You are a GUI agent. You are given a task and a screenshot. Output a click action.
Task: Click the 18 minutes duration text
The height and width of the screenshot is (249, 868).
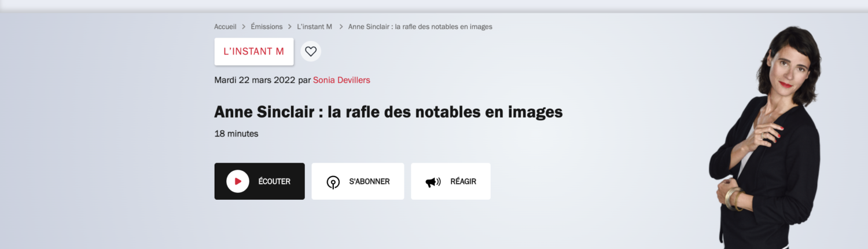(236, 134)
